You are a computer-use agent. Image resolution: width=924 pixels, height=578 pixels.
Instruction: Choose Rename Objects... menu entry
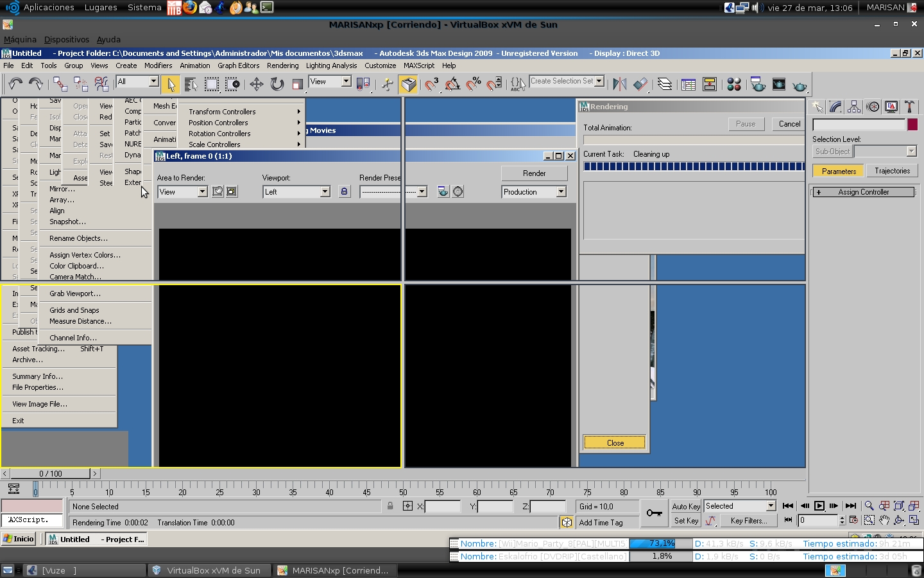point(78,238)
